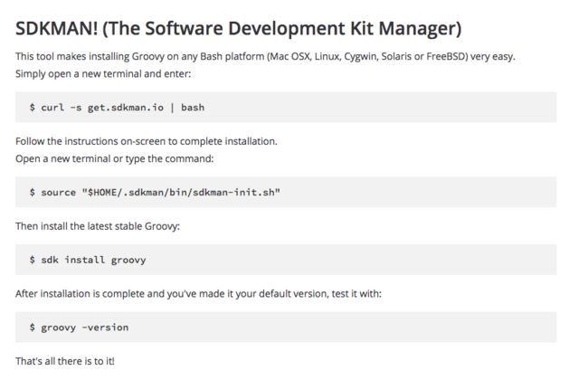
Task: Click the curl get.sdkman.io command block
Action: (286, 108)
